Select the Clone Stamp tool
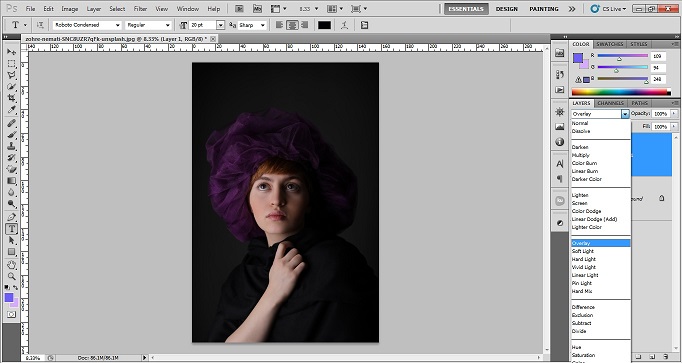682x363 pixels. (11, 147)
